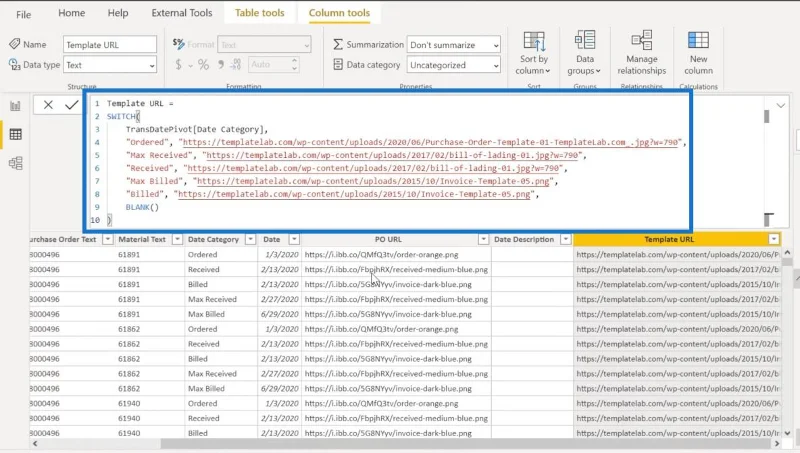Cancel the formula edit with X
Screen dimensions: 800x453
48,105
